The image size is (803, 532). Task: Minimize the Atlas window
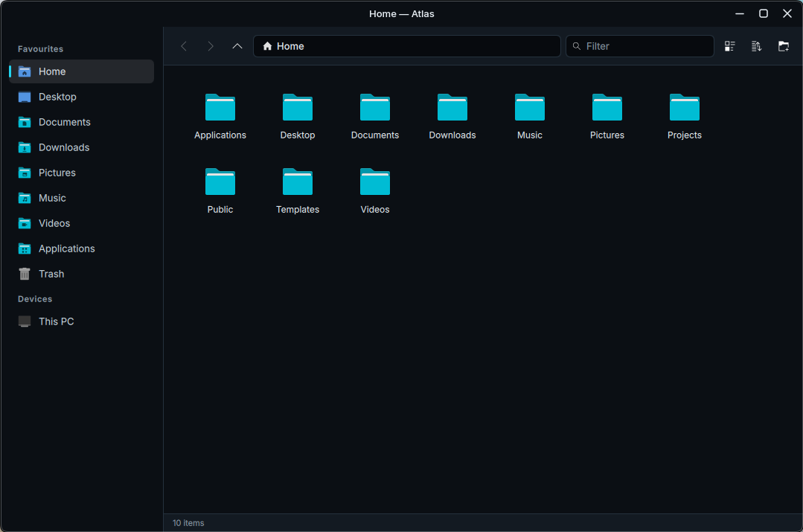740,14
